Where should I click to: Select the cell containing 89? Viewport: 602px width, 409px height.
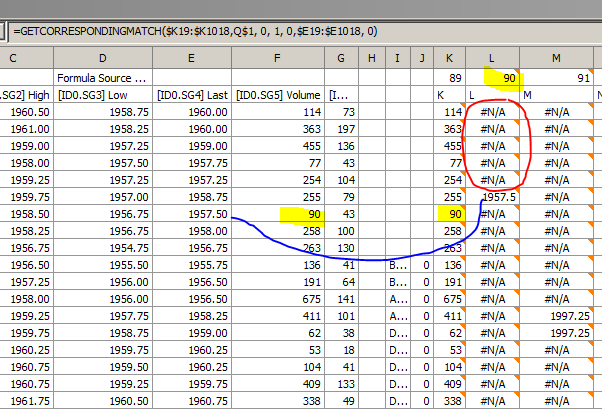point(449,77)
